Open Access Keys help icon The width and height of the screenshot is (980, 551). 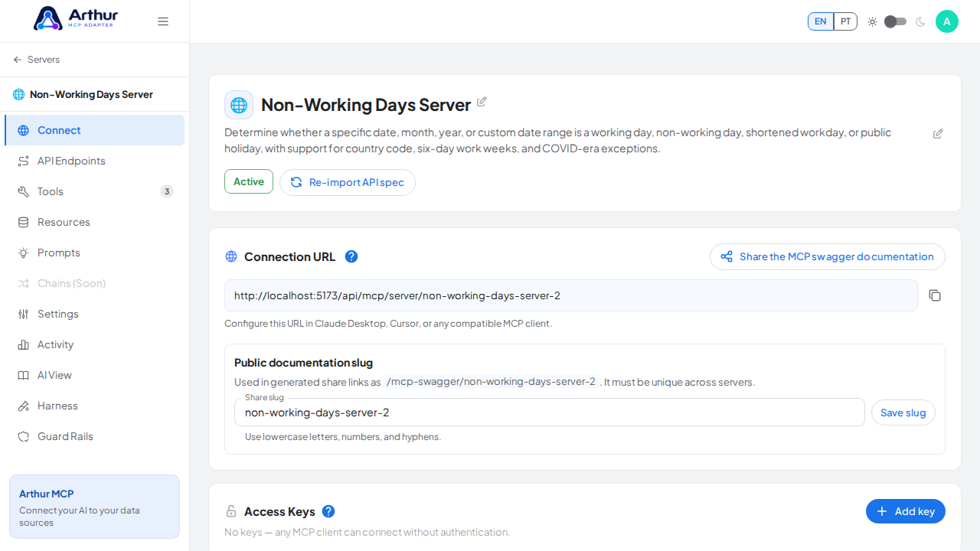click(328, 511)
